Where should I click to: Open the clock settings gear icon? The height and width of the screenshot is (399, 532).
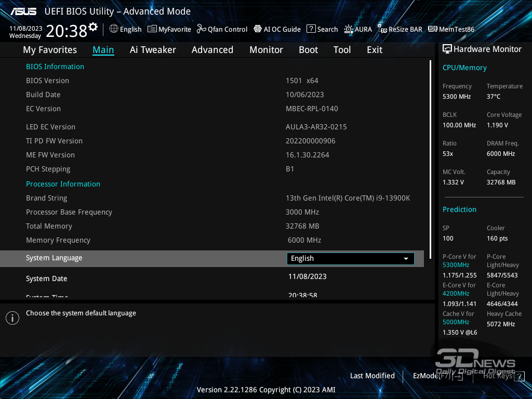tap(93, 26)
